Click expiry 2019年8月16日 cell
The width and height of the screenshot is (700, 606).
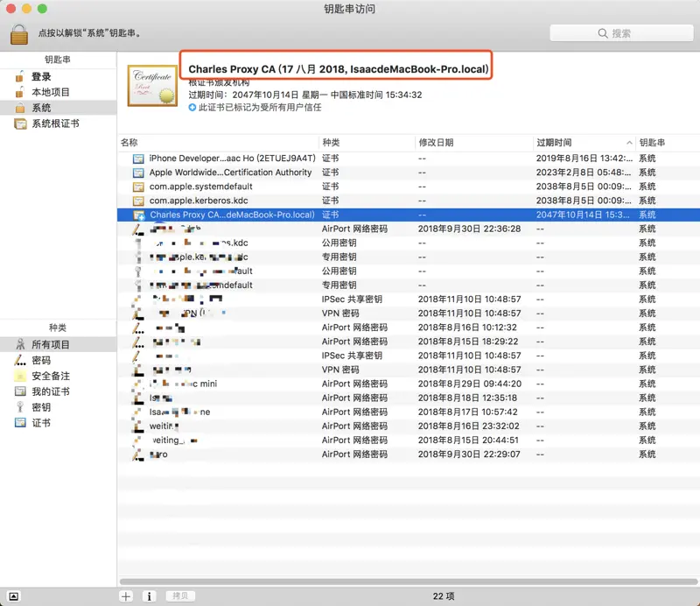(584, 159)
